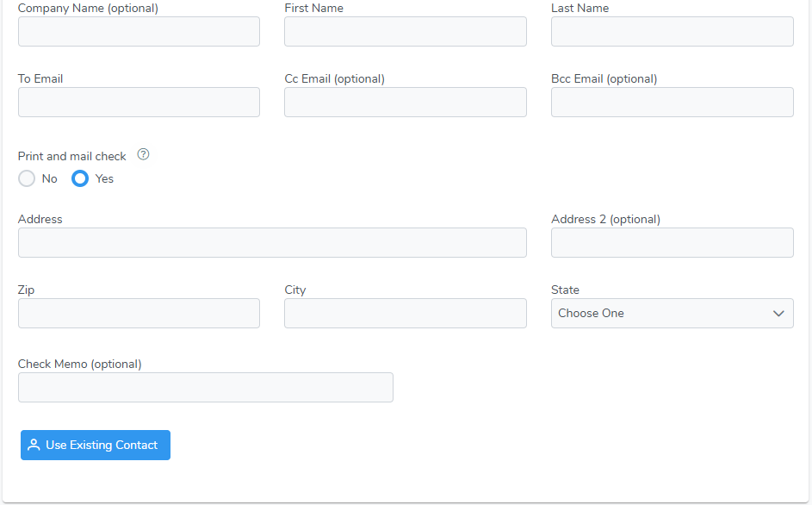Click into the Zip field
This screenshot has width=812, height=505.
[139, 313]
